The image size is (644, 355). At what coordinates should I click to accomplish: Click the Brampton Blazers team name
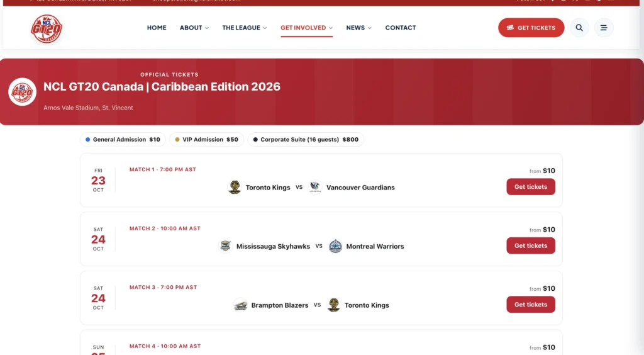click(280, 305)
